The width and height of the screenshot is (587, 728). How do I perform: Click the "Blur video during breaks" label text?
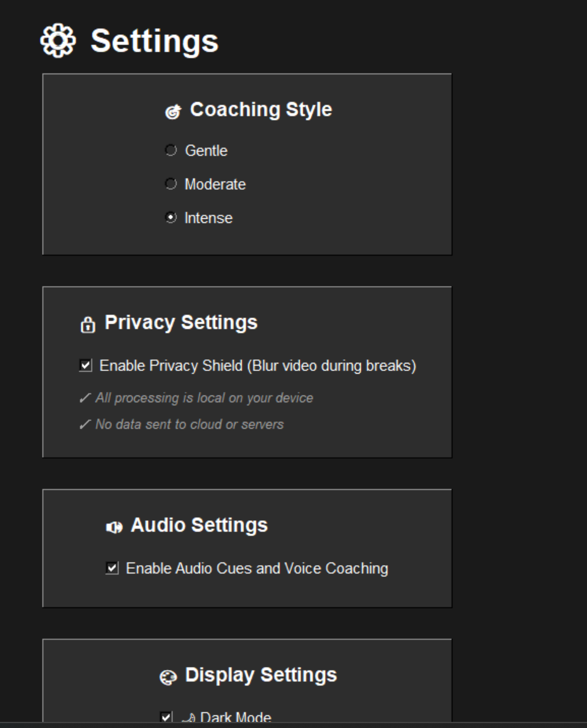click(x=332, y=366)
